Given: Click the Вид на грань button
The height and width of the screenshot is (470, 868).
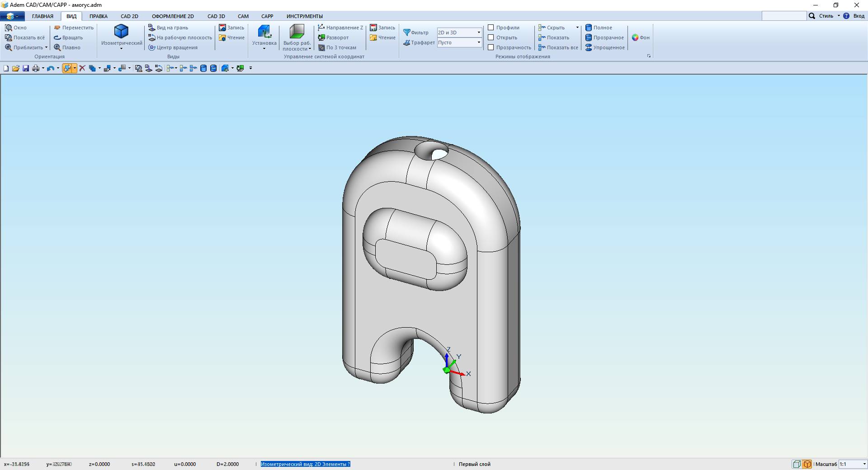Looking at the screenshot, I should click(x=168, y=28).
